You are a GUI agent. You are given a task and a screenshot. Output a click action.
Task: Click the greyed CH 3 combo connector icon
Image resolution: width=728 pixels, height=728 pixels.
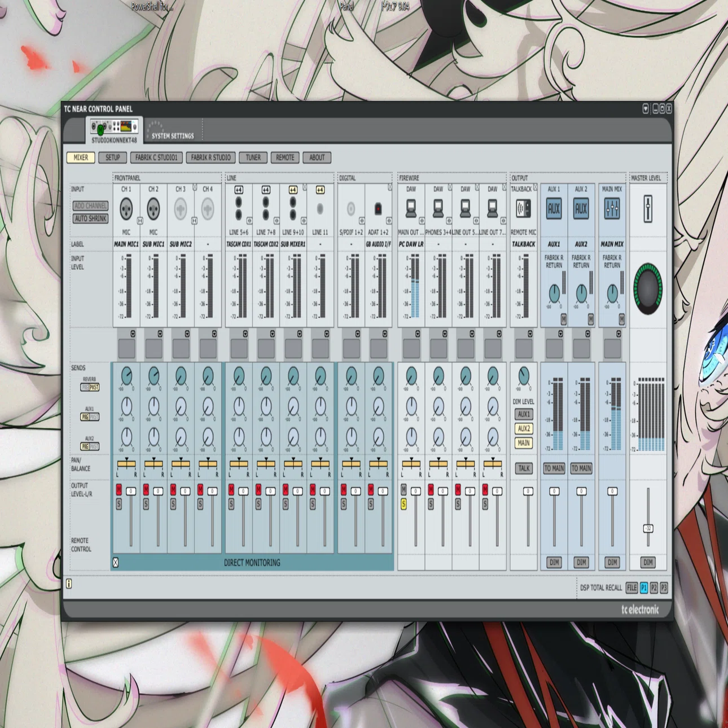pos(181,209)
